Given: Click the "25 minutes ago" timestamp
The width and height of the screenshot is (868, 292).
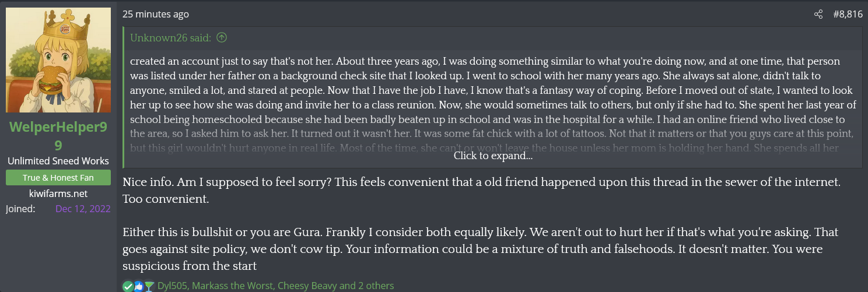Looking at the screenshot, I should pyautogui.click(x=156, y=14).
